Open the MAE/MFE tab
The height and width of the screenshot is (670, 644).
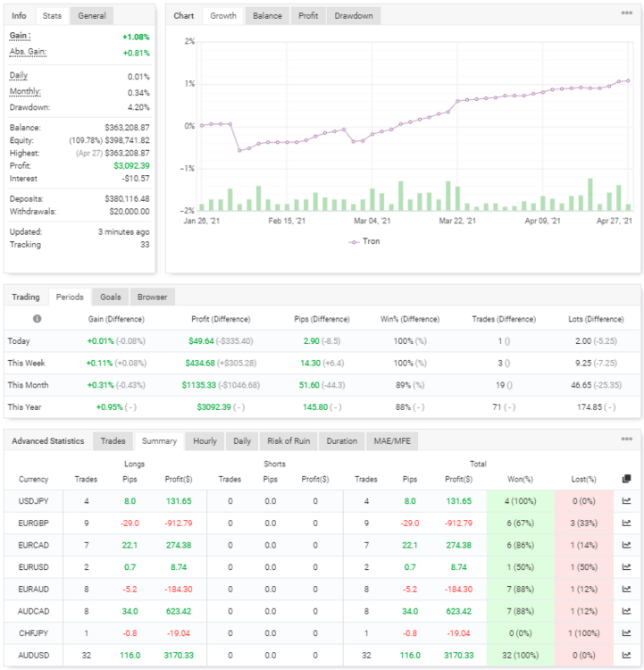pyautogui.click(x=392, y=441)
